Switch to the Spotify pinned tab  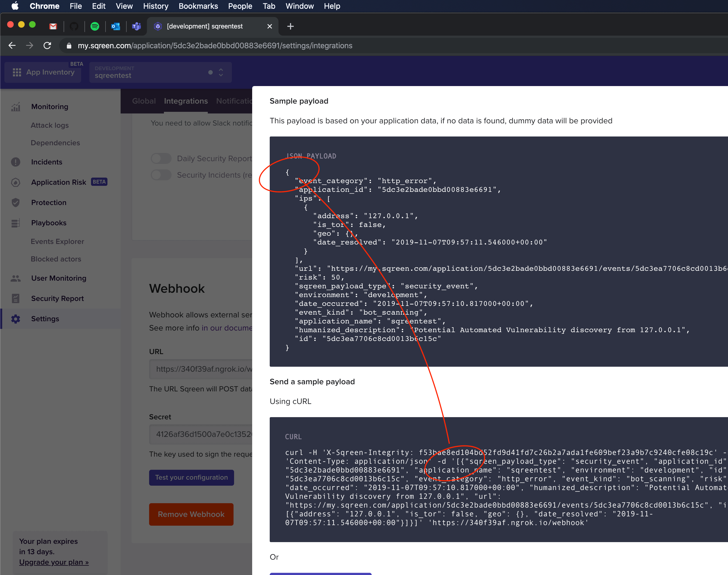click(95, 26)
